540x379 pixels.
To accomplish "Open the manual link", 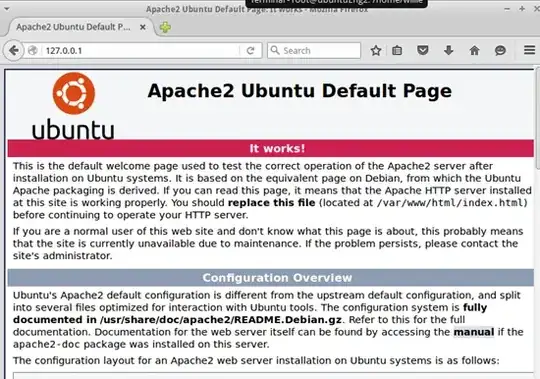I will pyautogui.click(x=474, y=332).
